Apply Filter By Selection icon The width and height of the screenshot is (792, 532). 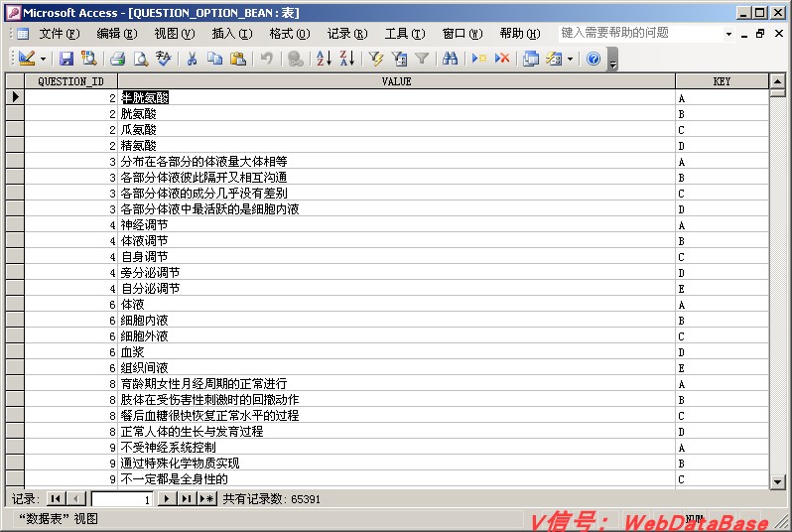tap(376, 59)
